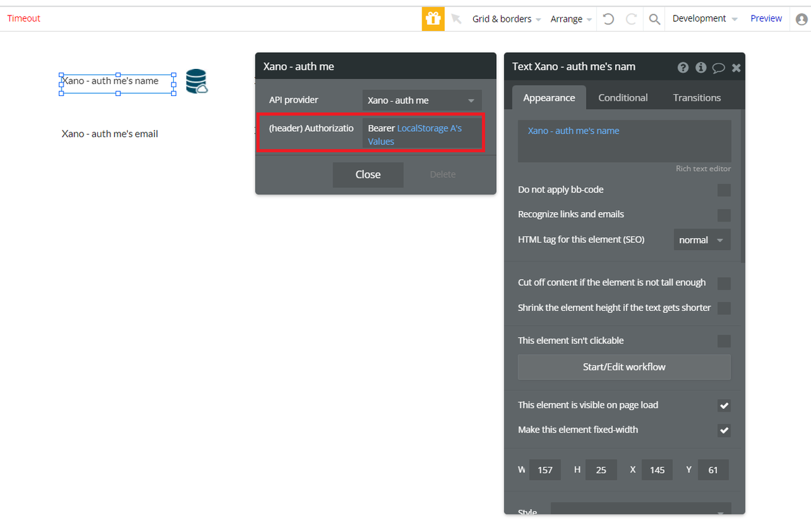Screen dimensions: 811x532
Task: Open the search magnifier icon
Action: click(654, 19)
